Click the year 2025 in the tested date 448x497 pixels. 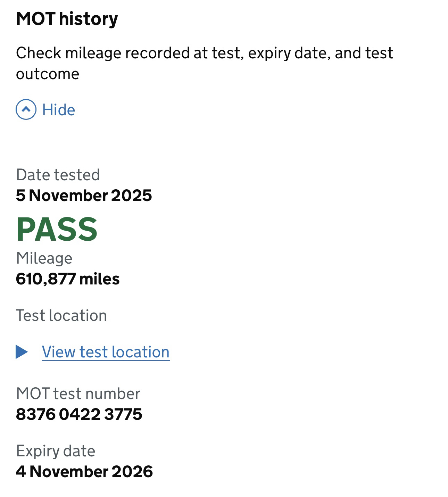click(x=131, y=196)
